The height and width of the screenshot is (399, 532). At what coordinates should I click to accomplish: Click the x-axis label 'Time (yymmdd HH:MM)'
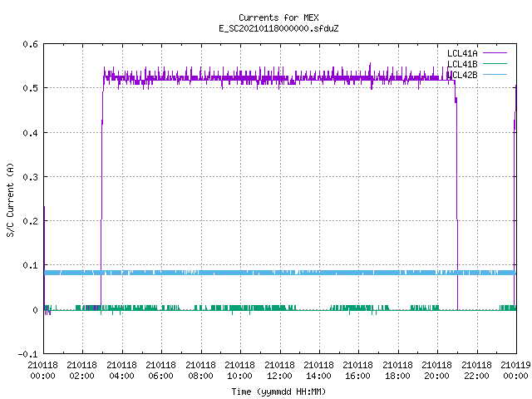pyautogui.click(x=278, y=392)
